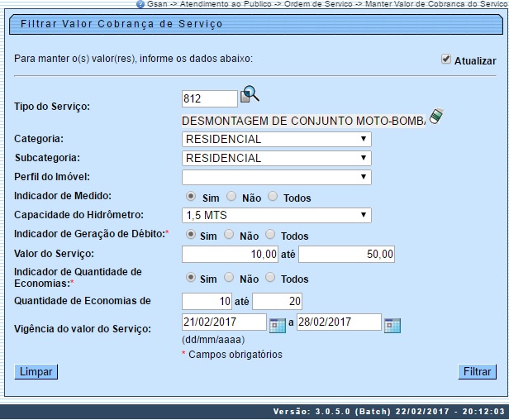509x420 pixels.
Task: Toggle the Atualizar checkbox
Action: pos(446,60)
